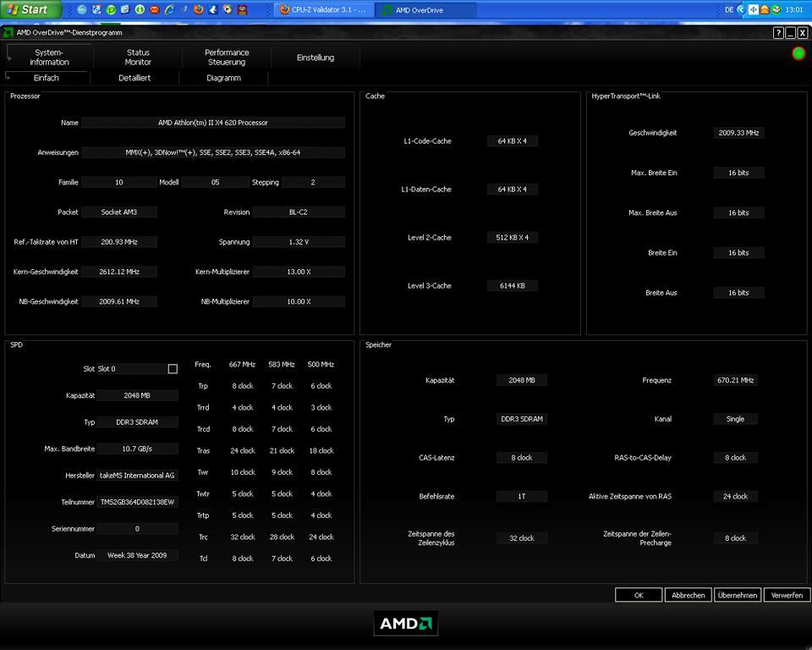The width and height of the screenshot is (812, 650).
Task: Click the '583 MHz' SPD frequency column header
Action: [281, 365]
